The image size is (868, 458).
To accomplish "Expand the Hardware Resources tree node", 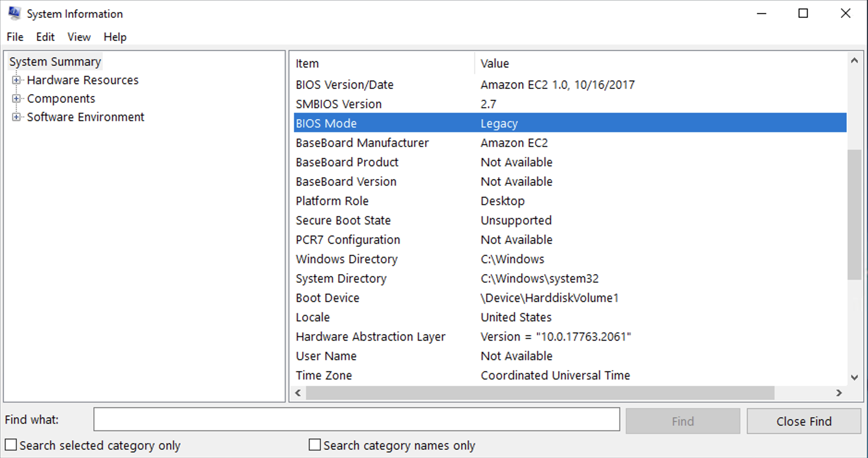I will (17, 80).
